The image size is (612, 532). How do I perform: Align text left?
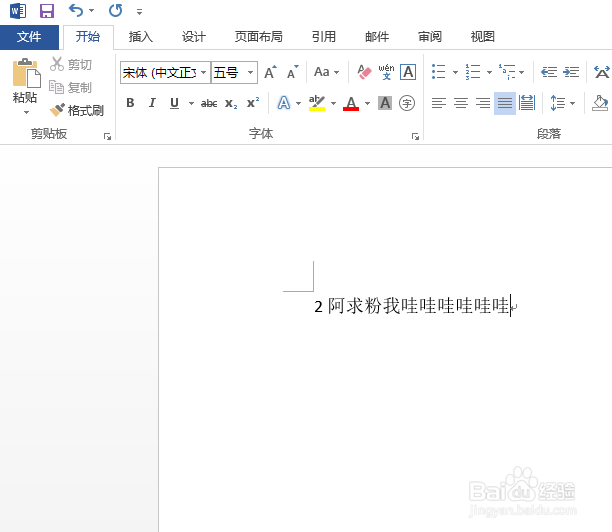(439, 103)
